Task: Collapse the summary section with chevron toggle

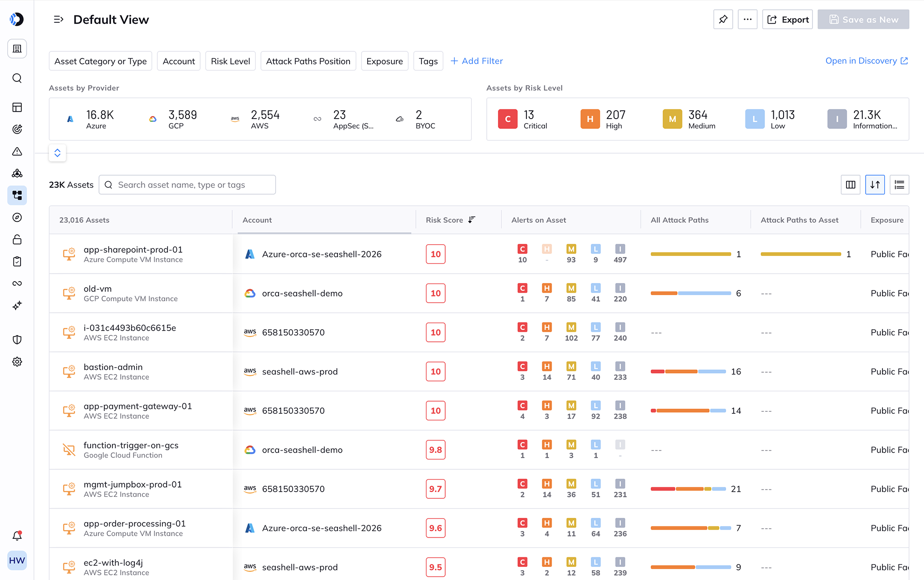Action: pyautogui.click(x=57, y=153)
